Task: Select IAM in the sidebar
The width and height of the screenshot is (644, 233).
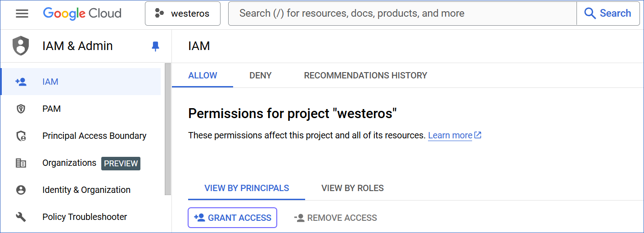Action: click(x=81, y=82)
